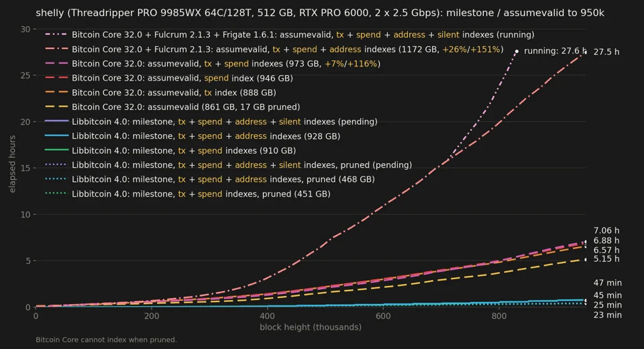Click the 'block height (thousands)' x-axis label

point(311,328)
